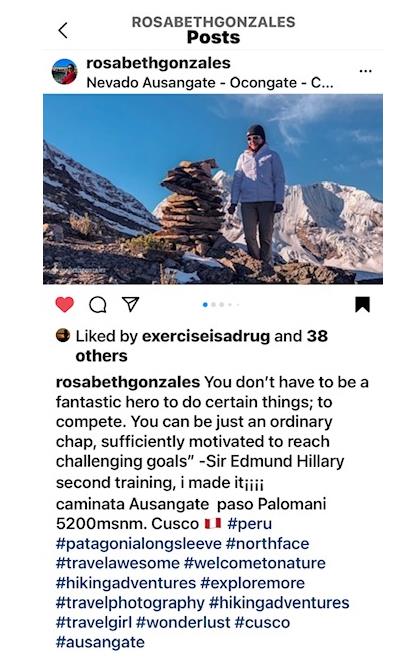
Task: Tap rosabethgonzales profile picture avatar
Action: [64, 71]
